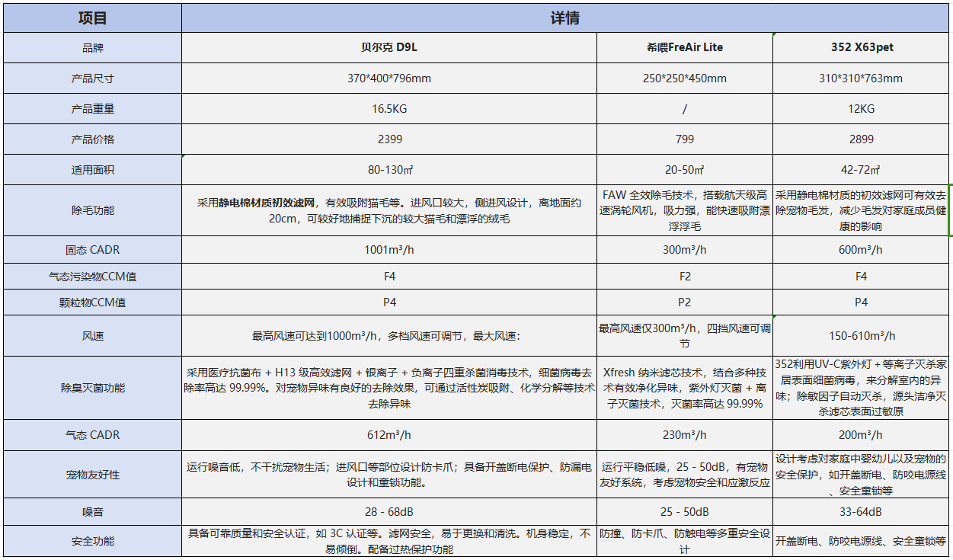The height and width of the screenshot is (560, 953).
Task: Select the 80-130㎡ area cell
Action: (389, 170)
